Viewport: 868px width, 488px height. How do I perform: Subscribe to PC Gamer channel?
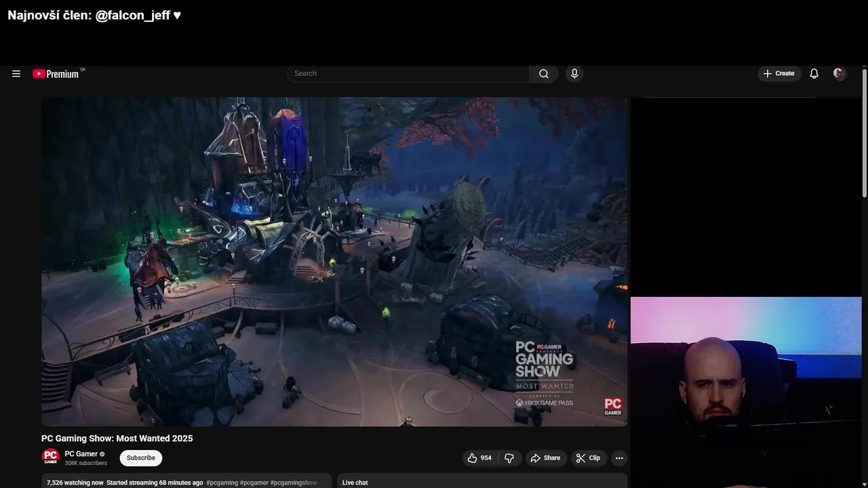(141, 458)
